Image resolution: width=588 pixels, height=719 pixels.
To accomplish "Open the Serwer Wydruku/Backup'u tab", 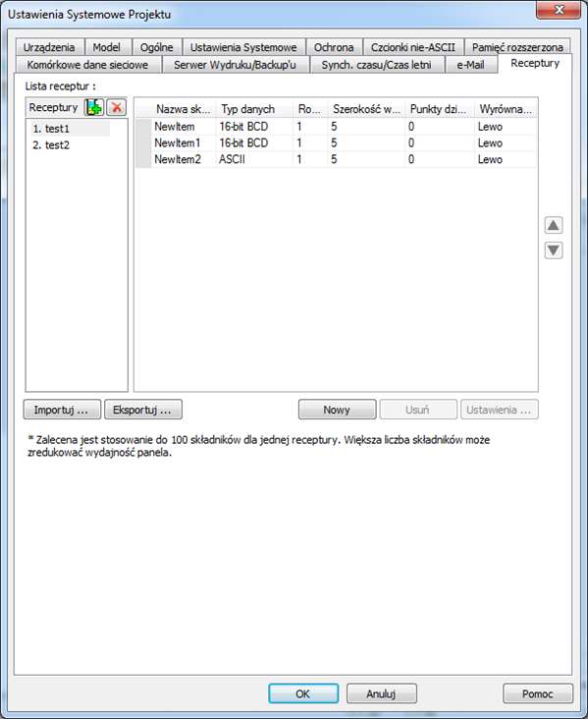I will point(236,65).
